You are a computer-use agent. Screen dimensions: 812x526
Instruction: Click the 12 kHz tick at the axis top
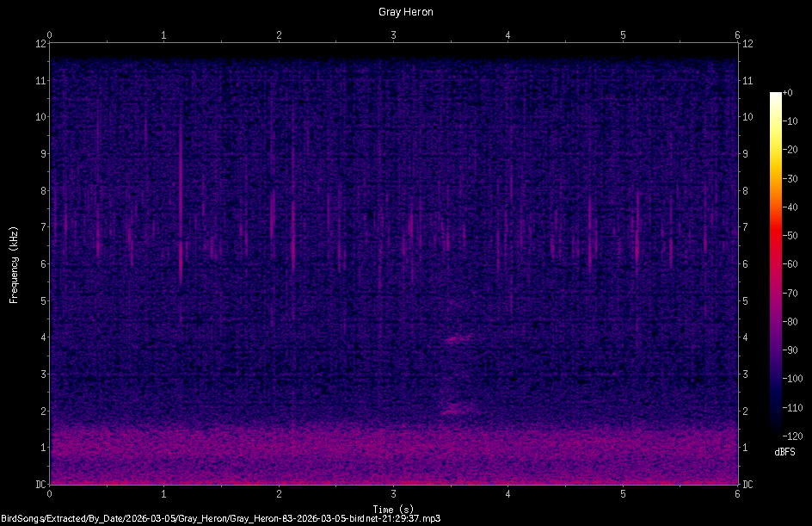[40, 44]
